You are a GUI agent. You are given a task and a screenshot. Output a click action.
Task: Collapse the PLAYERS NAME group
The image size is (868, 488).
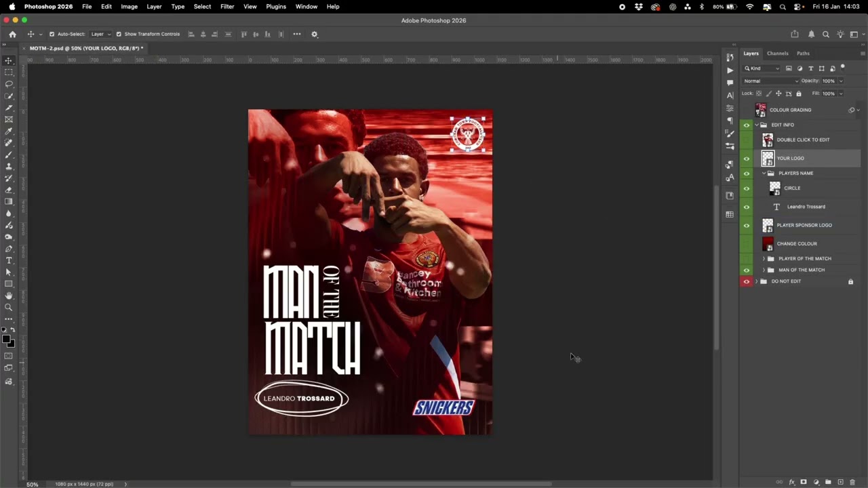pyautogui.click(x=764, y=174)
